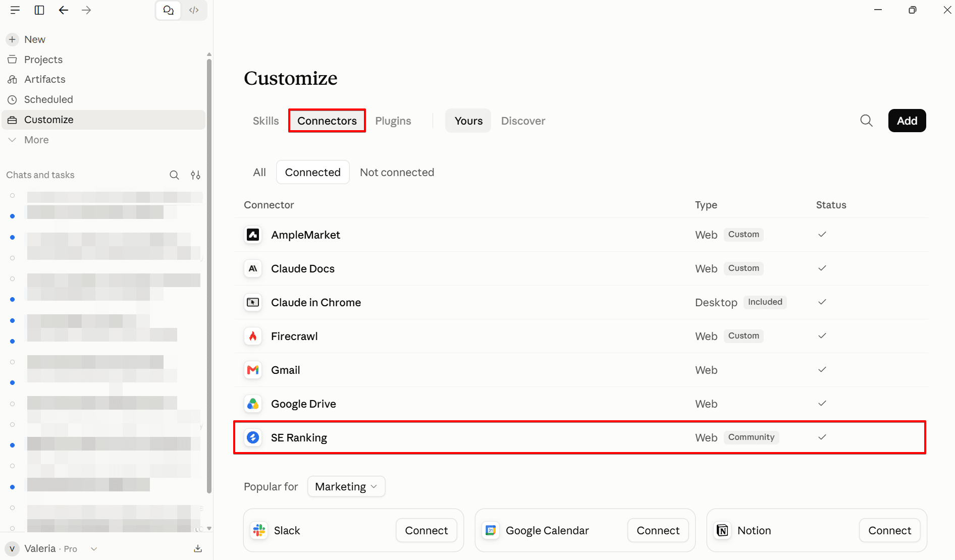Click the Claude in Chrome icon
The image size is (955, 560).
point(253,302)
